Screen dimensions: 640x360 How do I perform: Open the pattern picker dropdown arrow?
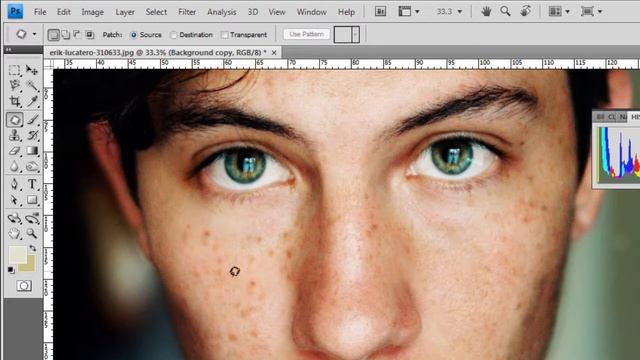click(x=355, y=35)
